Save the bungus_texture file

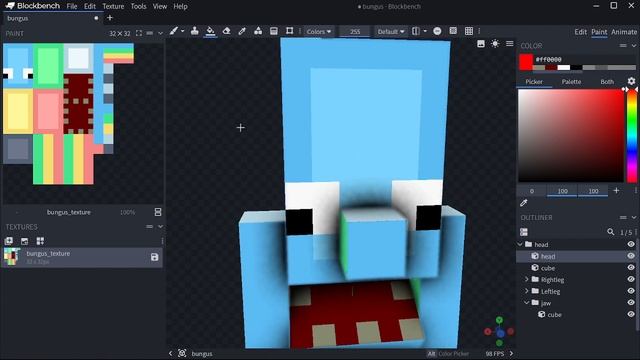155,257
